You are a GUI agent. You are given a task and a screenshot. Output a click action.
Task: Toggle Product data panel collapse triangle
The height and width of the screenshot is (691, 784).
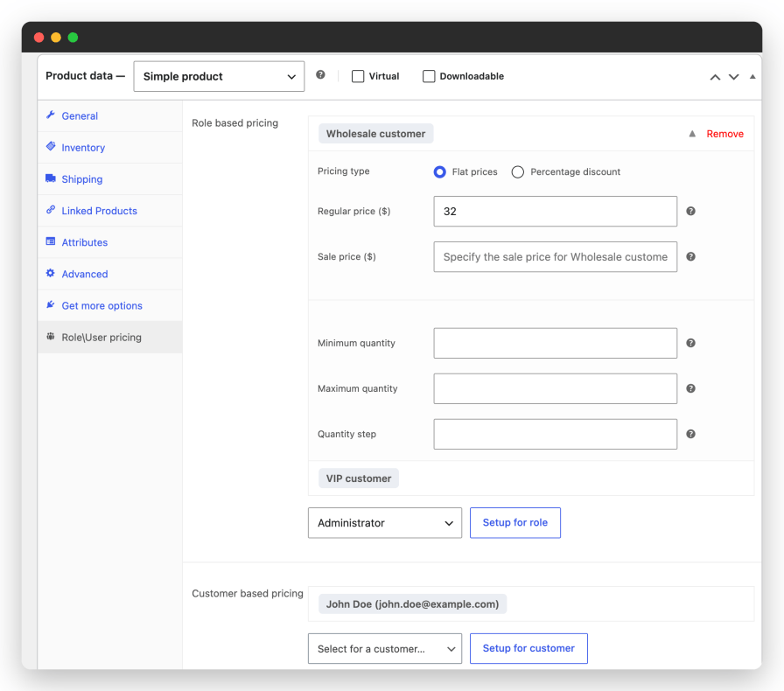(752, 76)
